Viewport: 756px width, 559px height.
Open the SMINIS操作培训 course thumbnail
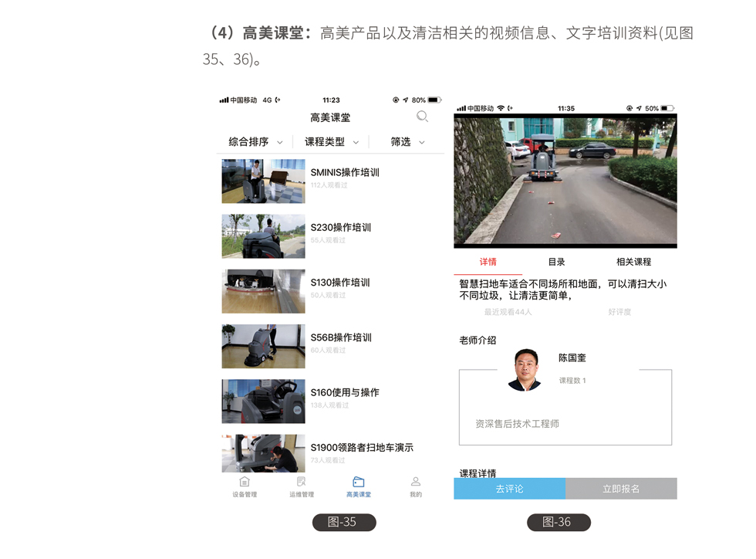pyautogui.click(x=263, y=181)
